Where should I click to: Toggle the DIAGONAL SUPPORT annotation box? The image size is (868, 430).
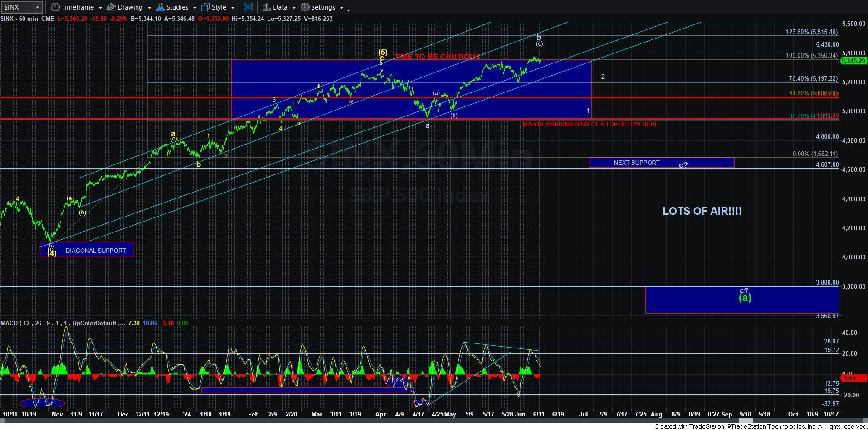click(96, 250)
